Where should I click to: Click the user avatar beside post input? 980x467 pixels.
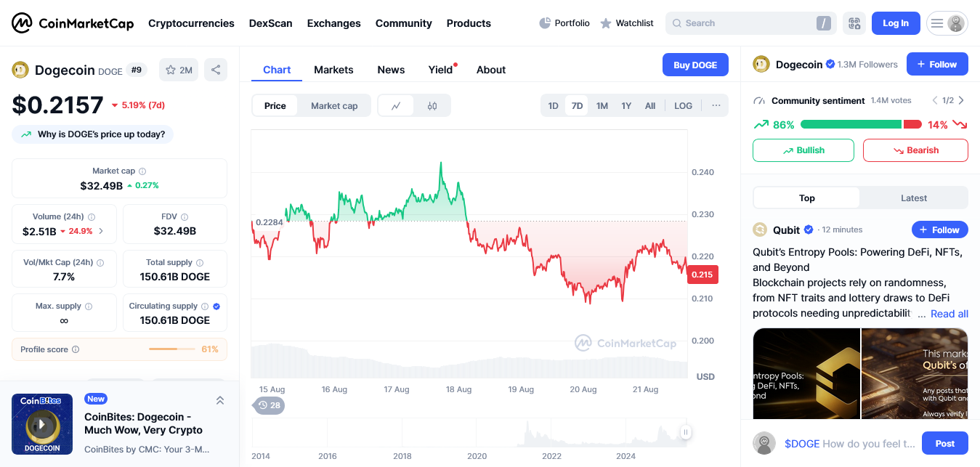tap(764, 443)
